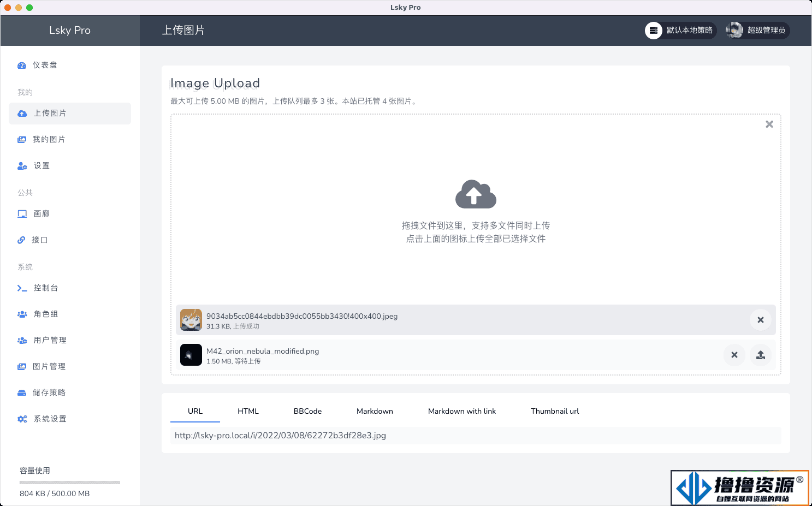Open 设置 menu item
This screenshot has width=812, height=506.
pos(70,166)
